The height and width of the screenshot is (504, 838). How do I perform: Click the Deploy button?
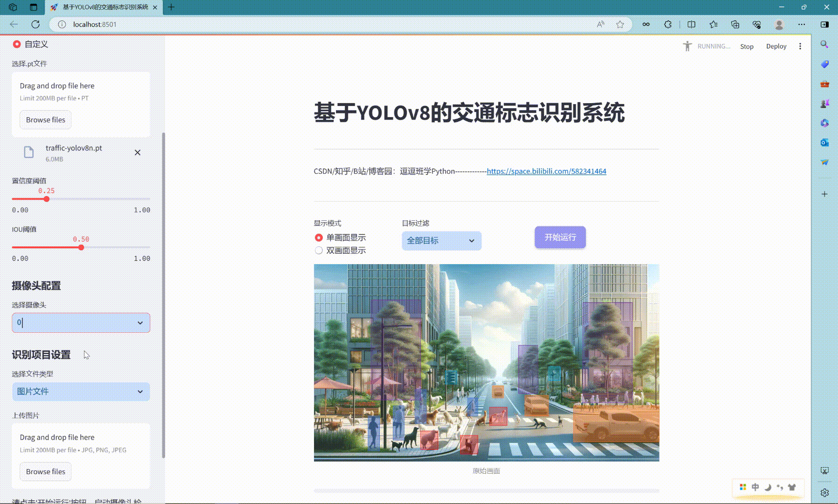click(776, 46)
